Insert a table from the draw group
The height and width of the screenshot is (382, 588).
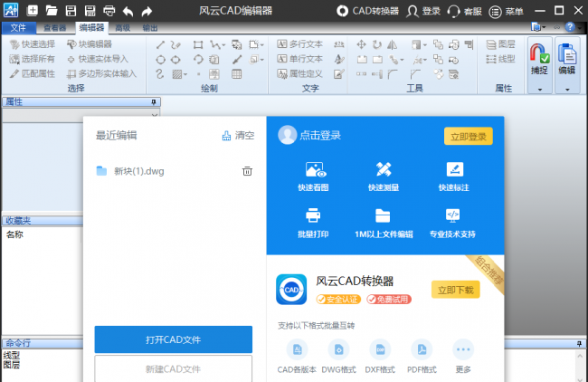[x=237, y=74]
